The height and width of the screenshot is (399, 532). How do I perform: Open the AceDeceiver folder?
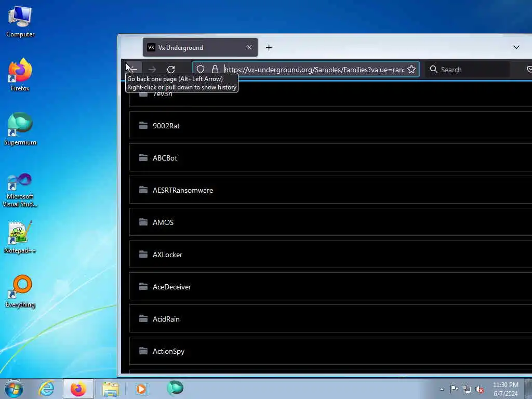[330, 287]
